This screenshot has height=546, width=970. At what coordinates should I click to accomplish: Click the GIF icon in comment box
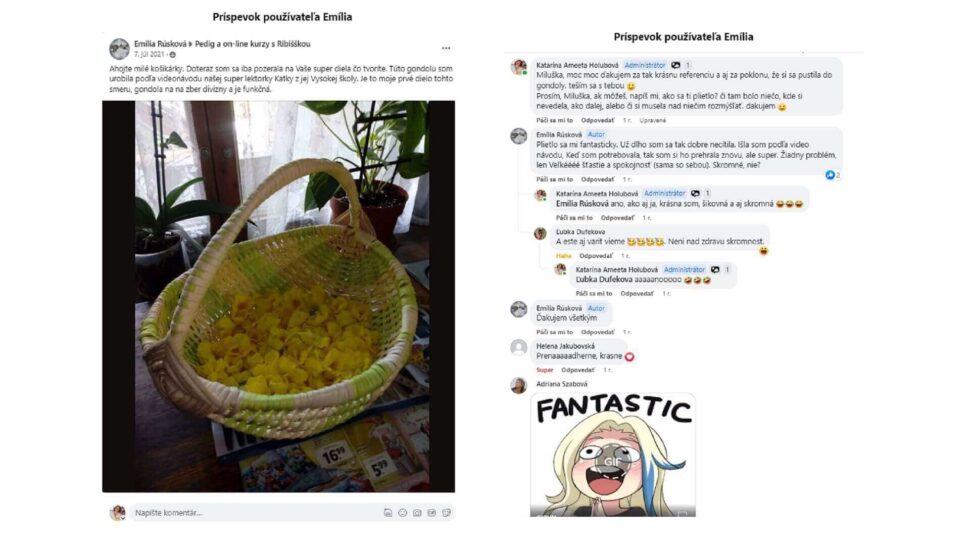432,513
